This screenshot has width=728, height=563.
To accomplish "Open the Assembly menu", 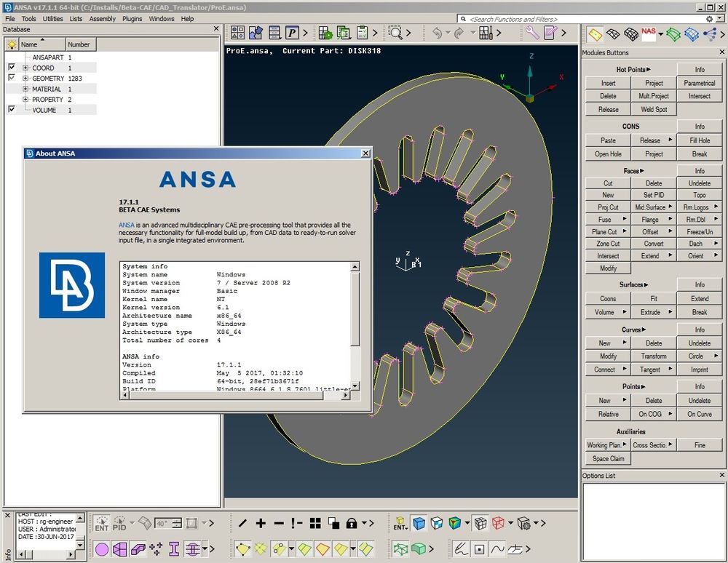I will pyautogui.click(x=102, y=19).
